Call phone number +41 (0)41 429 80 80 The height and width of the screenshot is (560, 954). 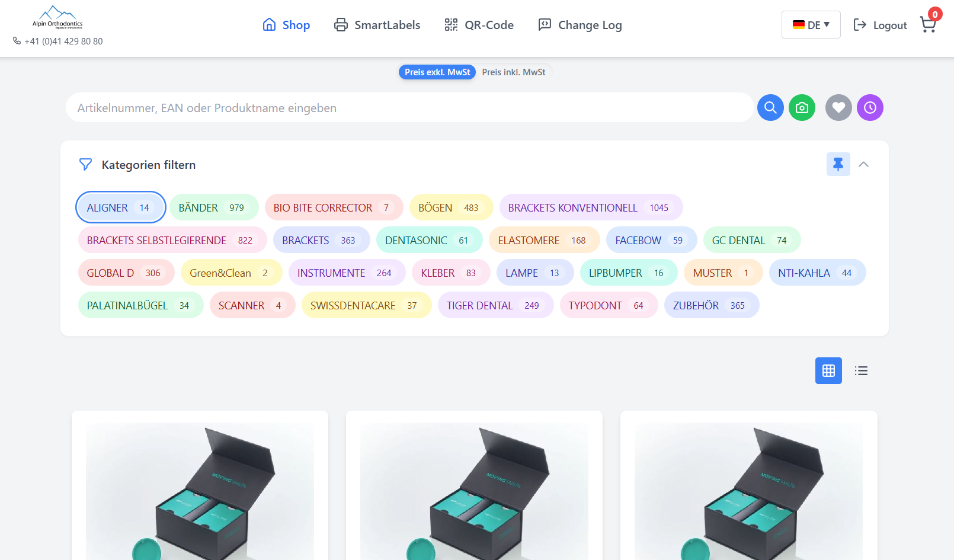coord(58,41)
